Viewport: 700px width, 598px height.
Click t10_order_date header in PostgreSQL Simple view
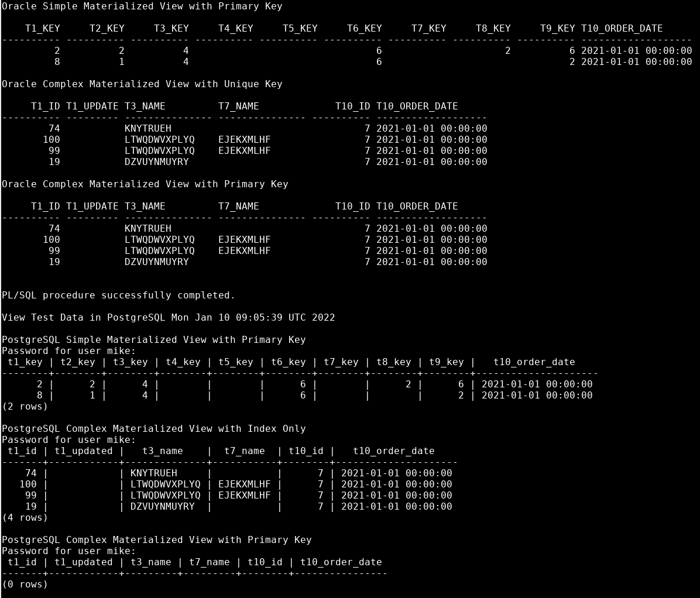[x=534, y=362]
